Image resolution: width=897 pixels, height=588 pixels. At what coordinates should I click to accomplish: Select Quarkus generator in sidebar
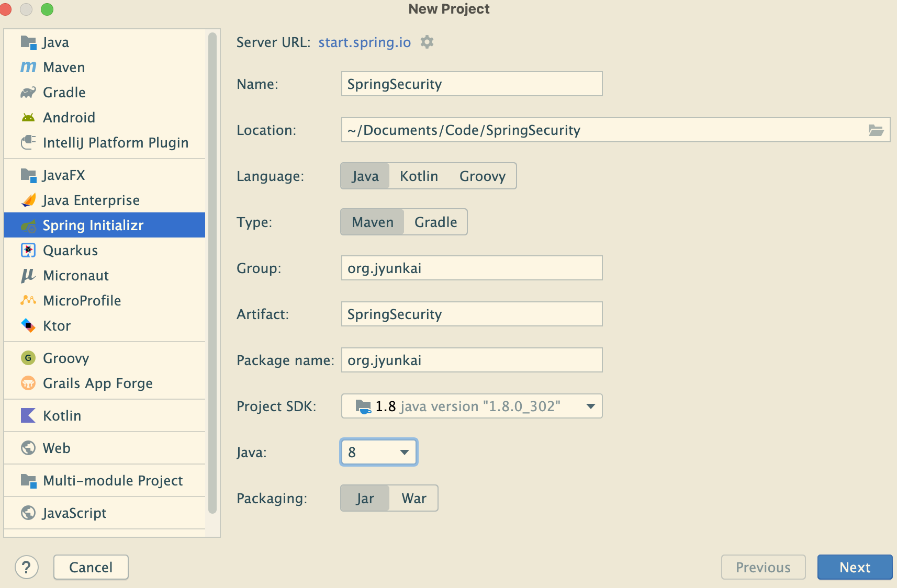[x=105, y=251]
